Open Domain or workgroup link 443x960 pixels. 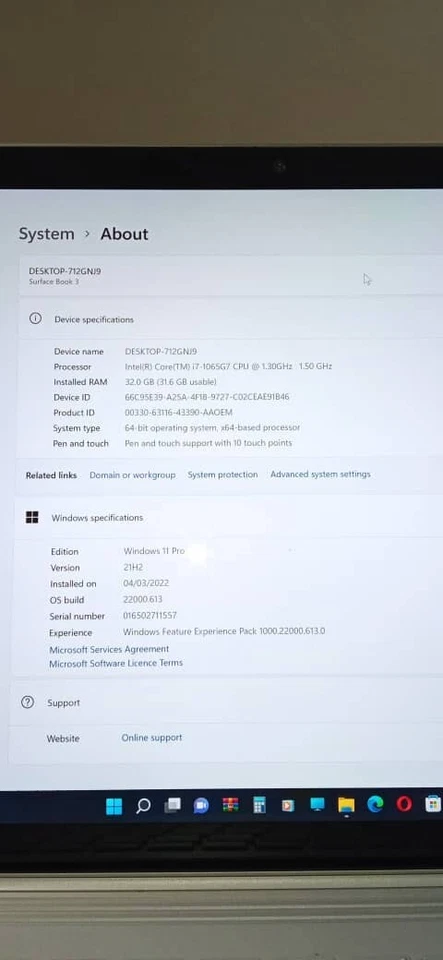(132, 474)
